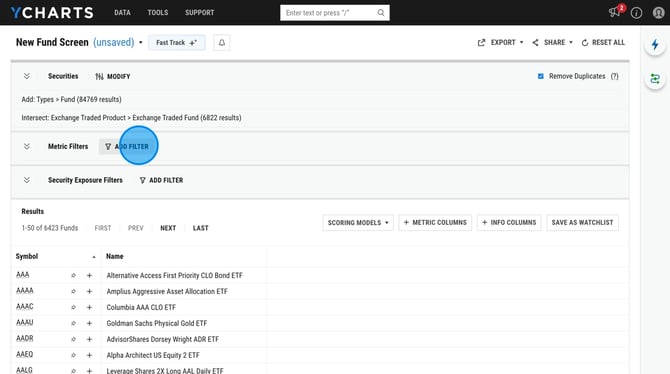Click the Name column header
The width and height of the screenshot is (670, 374).
click(x=115, y=256)
